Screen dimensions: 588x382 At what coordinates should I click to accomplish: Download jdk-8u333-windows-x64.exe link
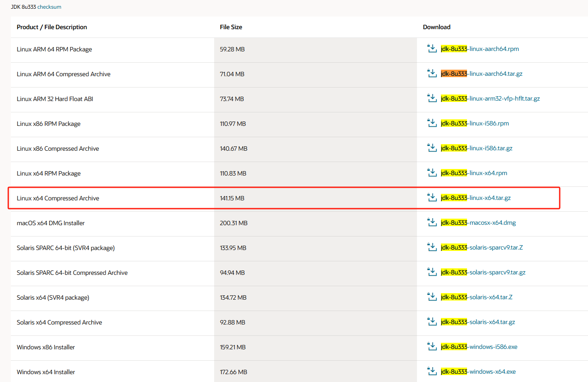click(x=478, y=372)
